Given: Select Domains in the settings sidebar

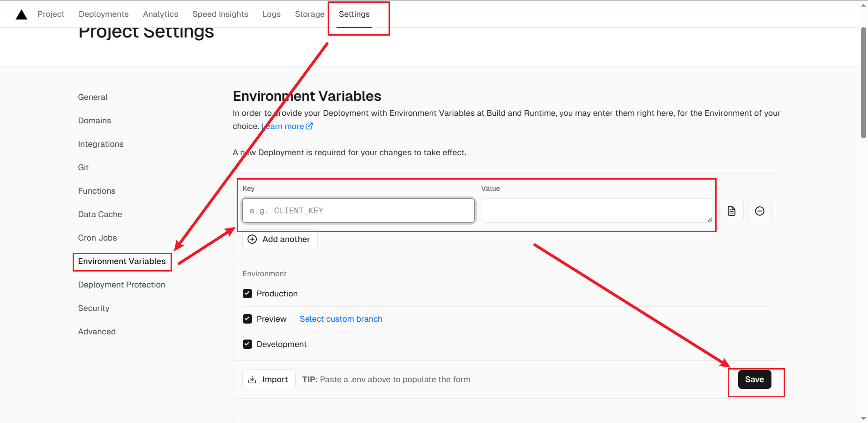Looking at the screenshot, I should click(95, 121).
